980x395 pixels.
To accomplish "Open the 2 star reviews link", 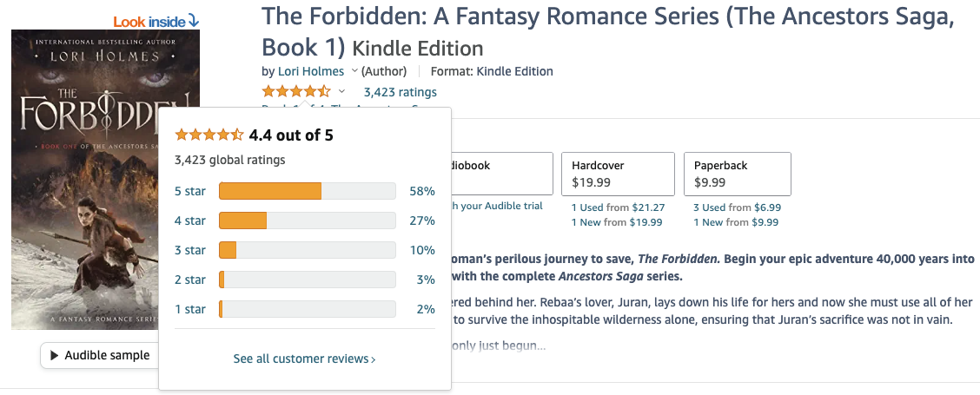I will click(189, 280).
